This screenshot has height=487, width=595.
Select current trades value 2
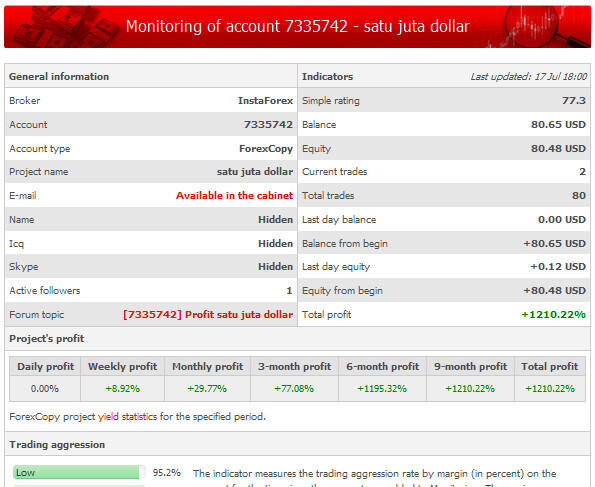[x=582, y=172]
